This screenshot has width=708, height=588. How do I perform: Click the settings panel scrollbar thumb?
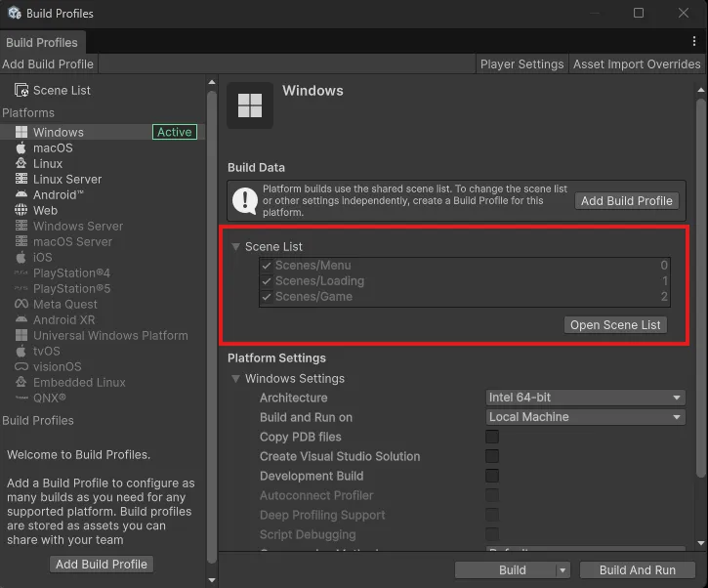point(701,288)
